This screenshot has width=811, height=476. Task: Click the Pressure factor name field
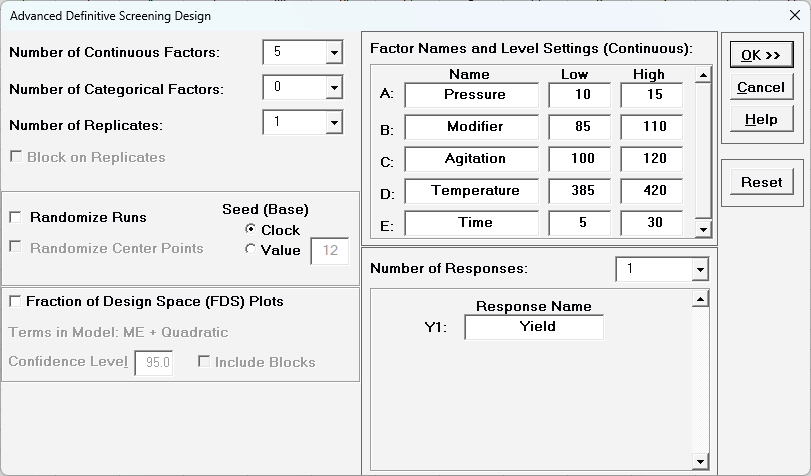(472, 95)
